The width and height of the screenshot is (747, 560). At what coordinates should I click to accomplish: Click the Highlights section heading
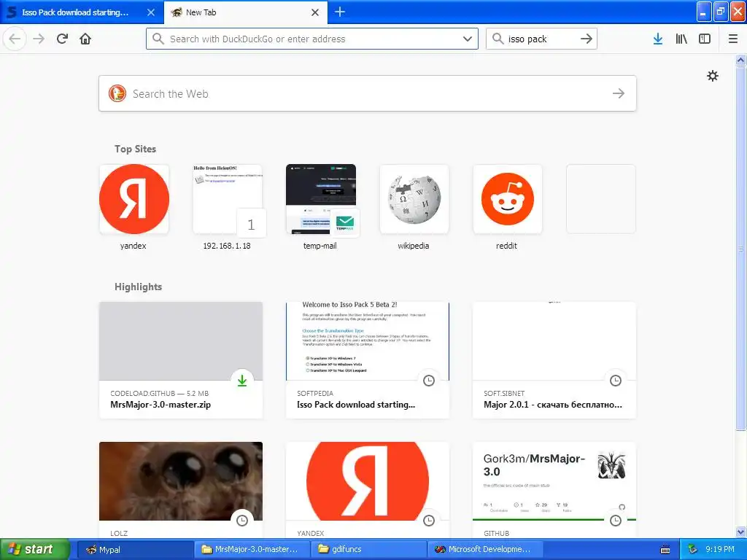[x=138, y=287]
